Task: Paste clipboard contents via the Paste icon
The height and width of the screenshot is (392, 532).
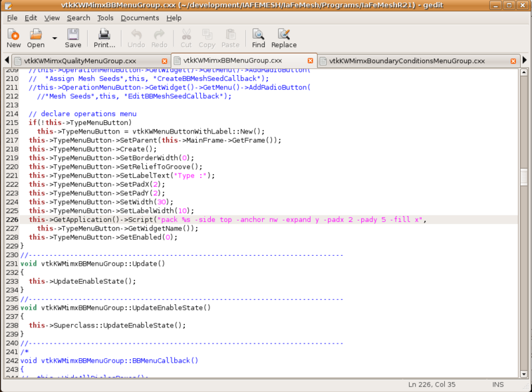Action: (x=229, y=38)
